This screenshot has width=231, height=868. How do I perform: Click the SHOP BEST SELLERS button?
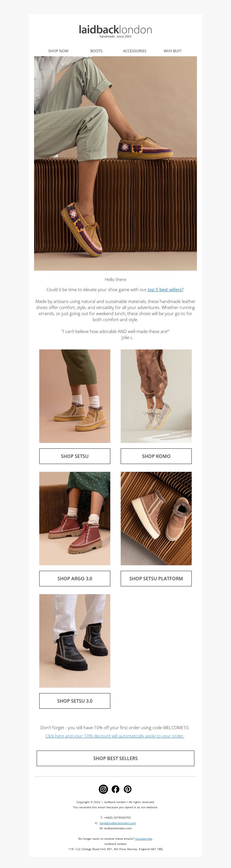[115, 758]
